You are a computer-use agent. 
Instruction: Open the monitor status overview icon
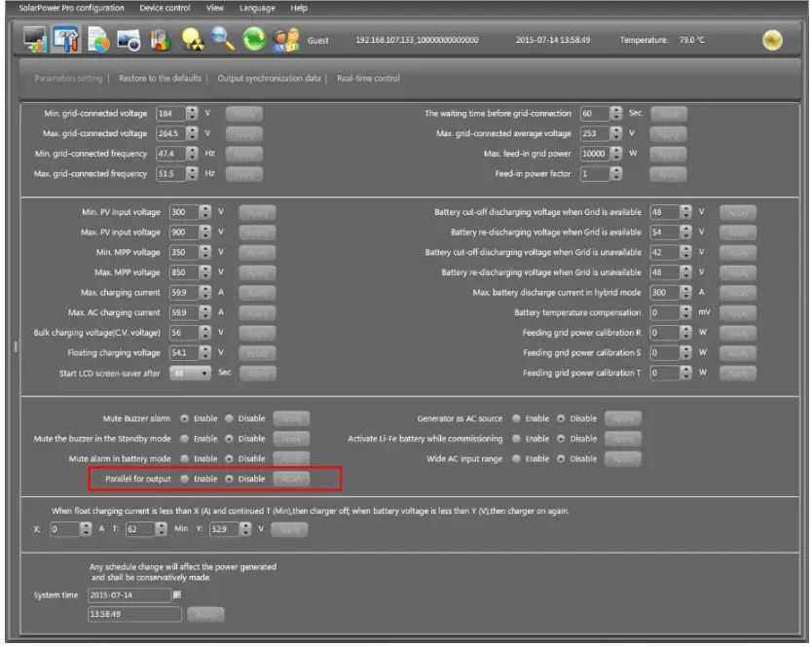coord(35,39)
